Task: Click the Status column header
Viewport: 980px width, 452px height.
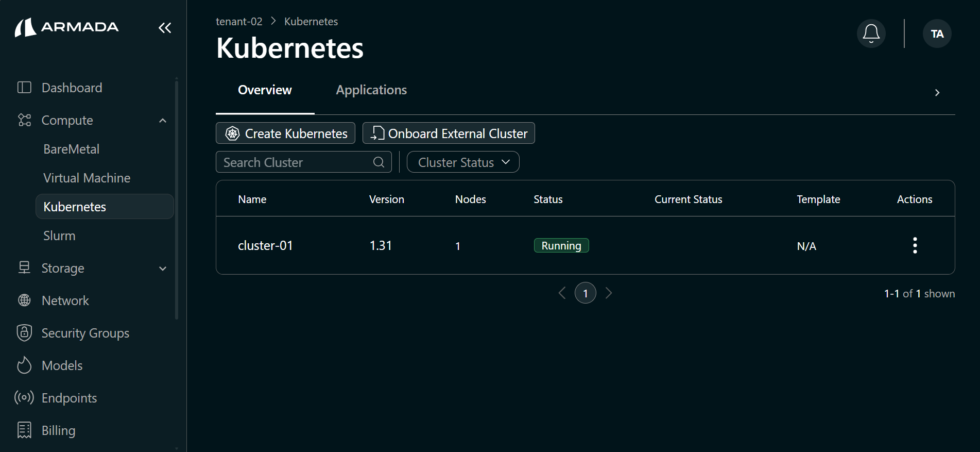Action: click(x=548, y=199)
